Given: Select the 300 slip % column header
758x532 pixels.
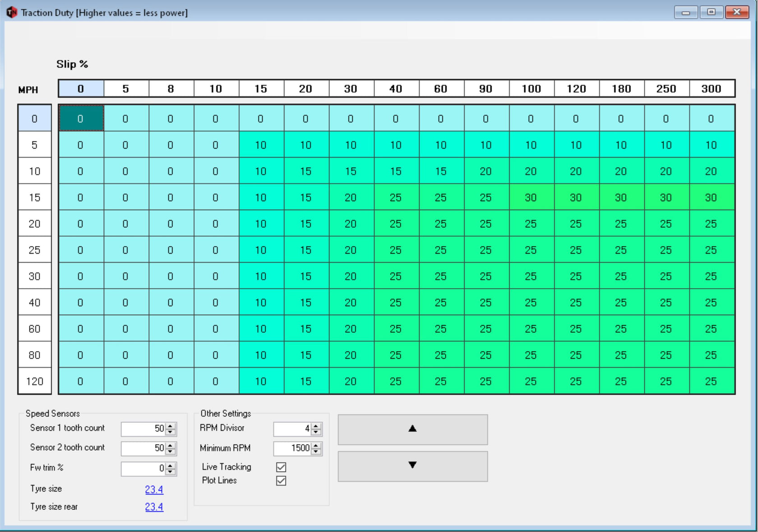Looking at the screenshot, I should tap(711, 89).
